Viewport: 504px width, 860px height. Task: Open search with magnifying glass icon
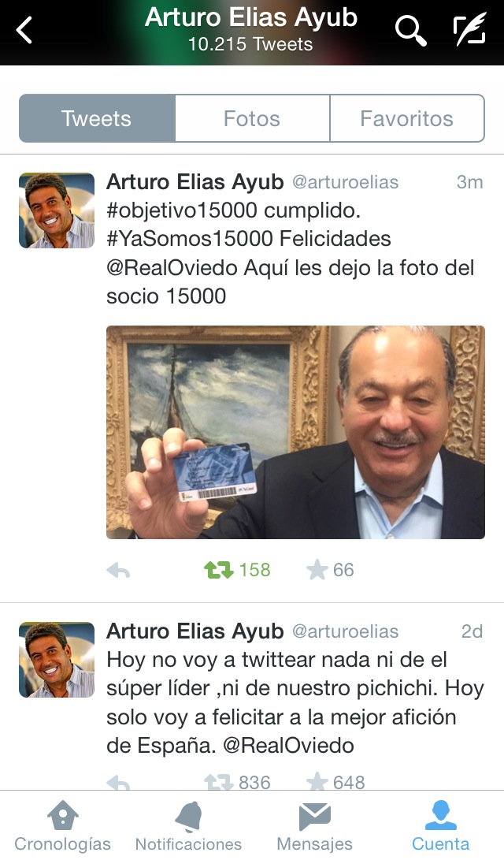point(411,30)
